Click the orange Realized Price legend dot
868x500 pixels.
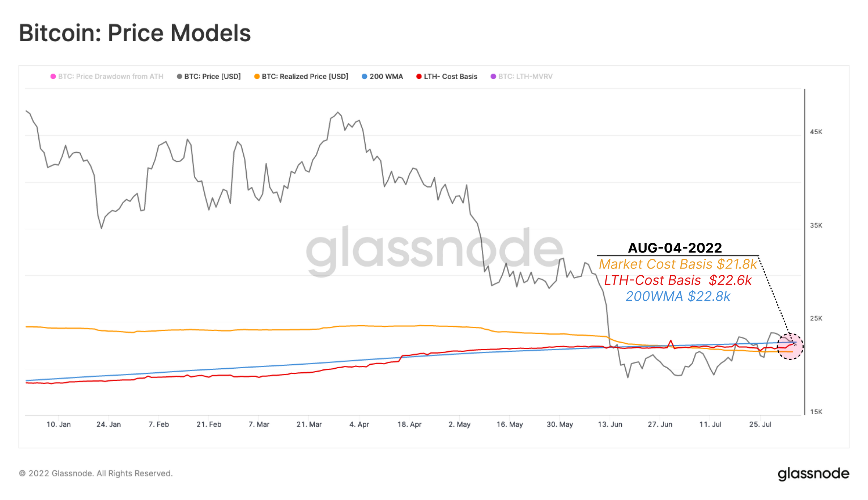tap(257, 76)
